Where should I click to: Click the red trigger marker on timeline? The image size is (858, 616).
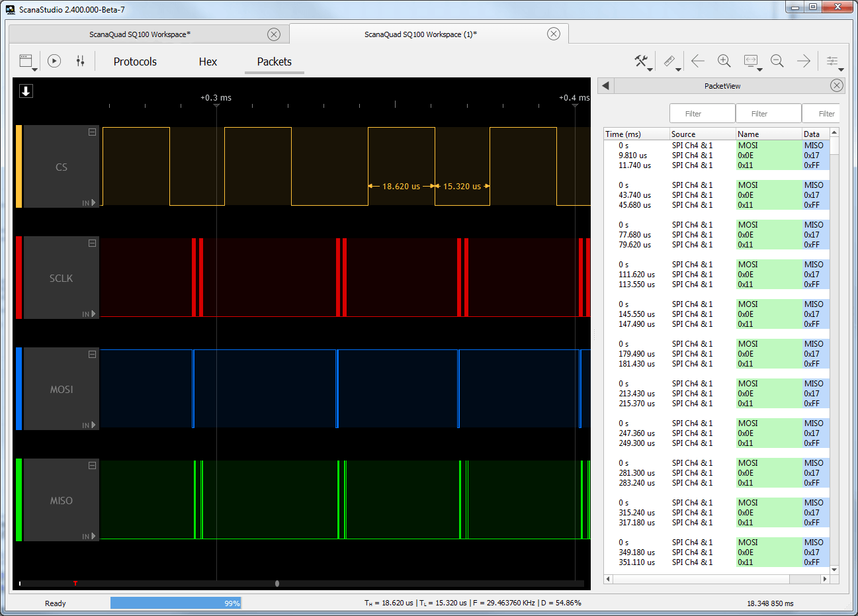point(75,584)
